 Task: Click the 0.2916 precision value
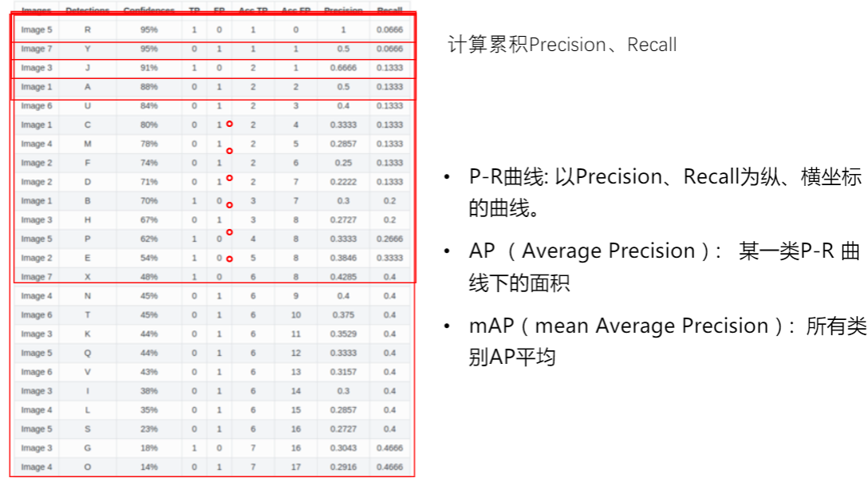[343, 467]
